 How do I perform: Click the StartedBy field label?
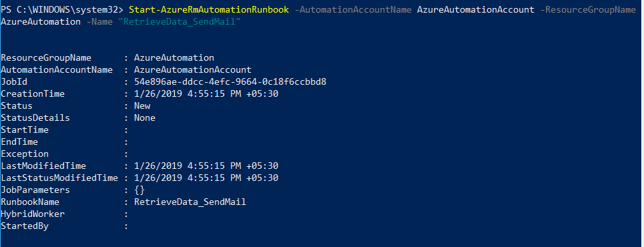point(25,226)
